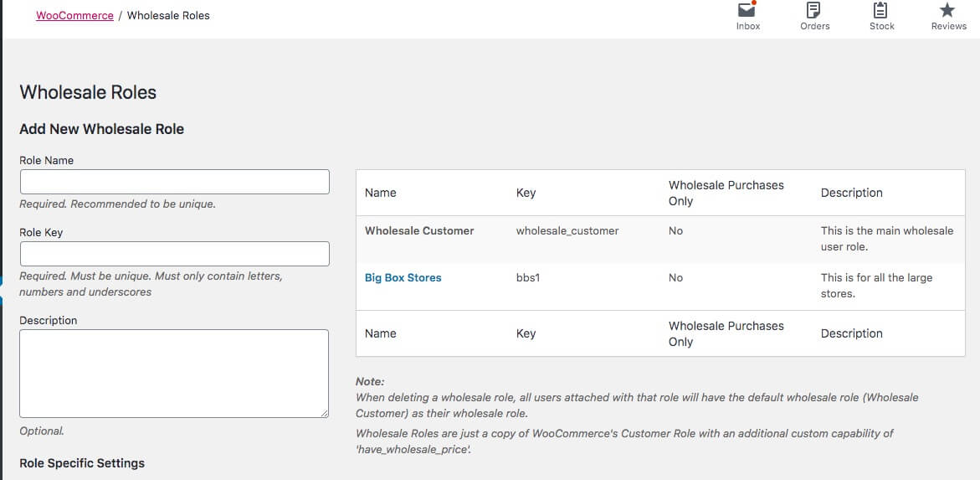Open the Inbox icon in top bar
This screenshot has width=980, height=480.
point(747,11)
